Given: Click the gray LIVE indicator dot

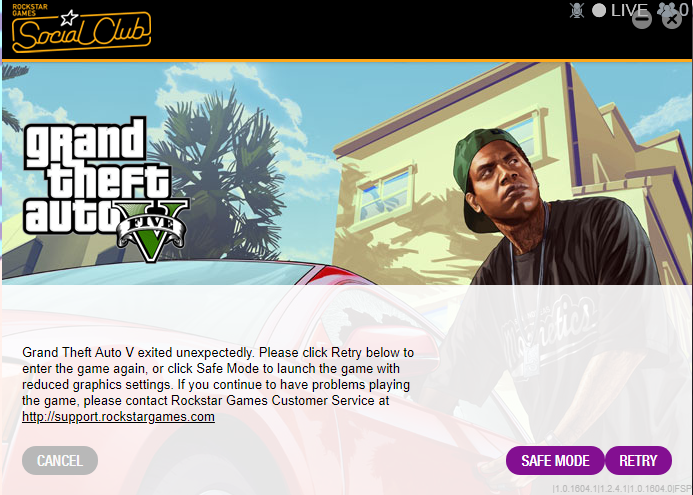Looking at the screenshot, I should [x=598, y=11].
